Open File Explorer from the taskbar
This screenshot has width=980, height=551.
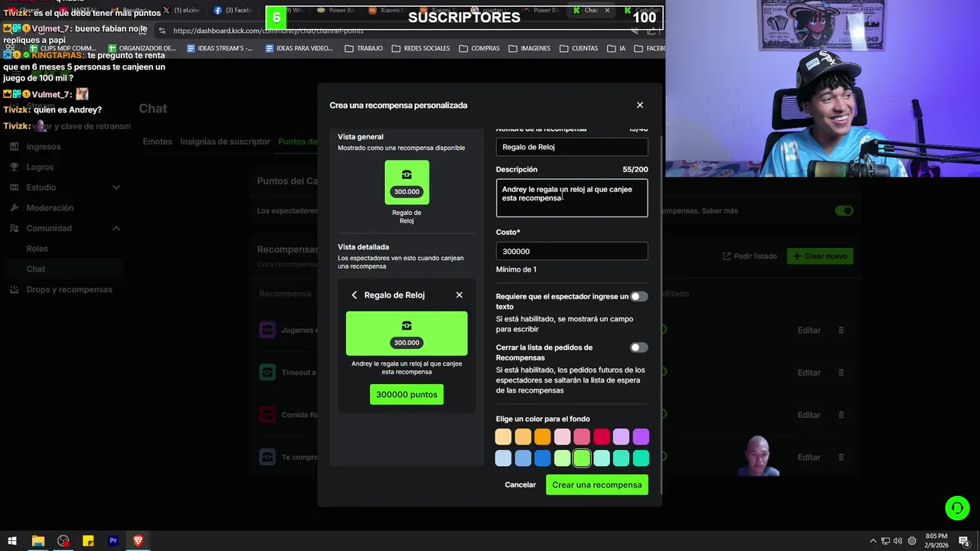click(x=38, y=540)
